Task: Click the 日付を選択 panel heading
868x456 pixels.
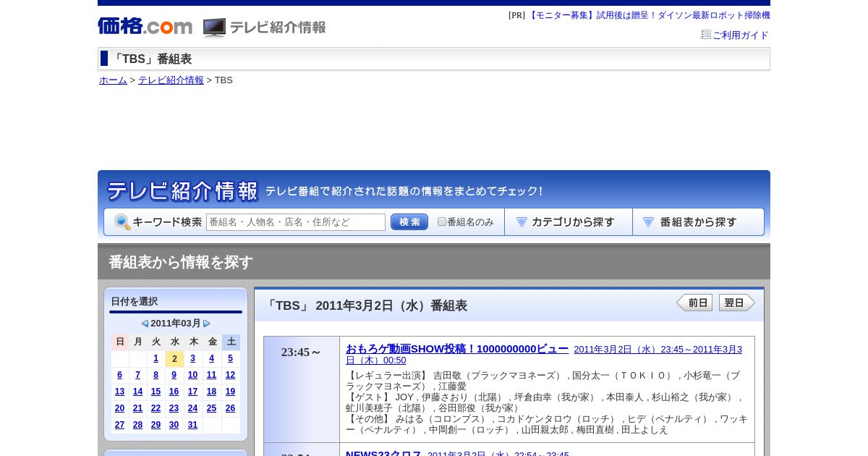Action: pyautogui.click(x=135, y=301)
